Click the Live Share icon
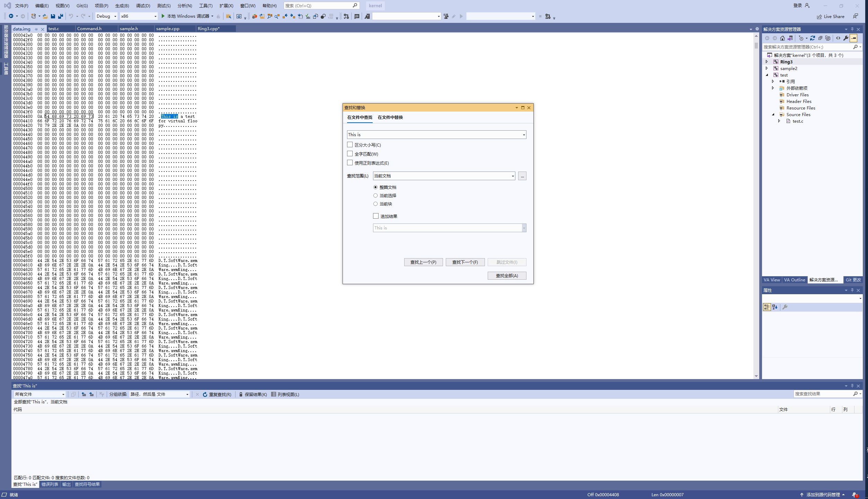Screen dimensions: 868x499 coord(820,17)
